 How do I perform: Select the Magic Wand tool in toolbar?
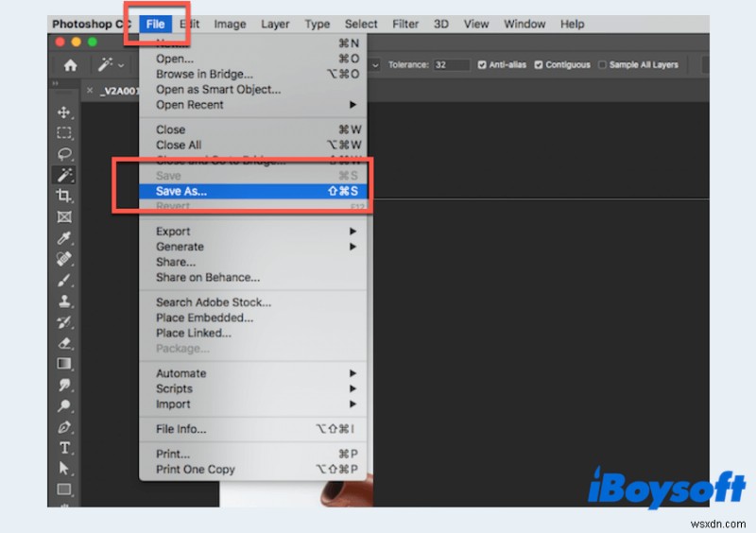[x=63, y=175]
